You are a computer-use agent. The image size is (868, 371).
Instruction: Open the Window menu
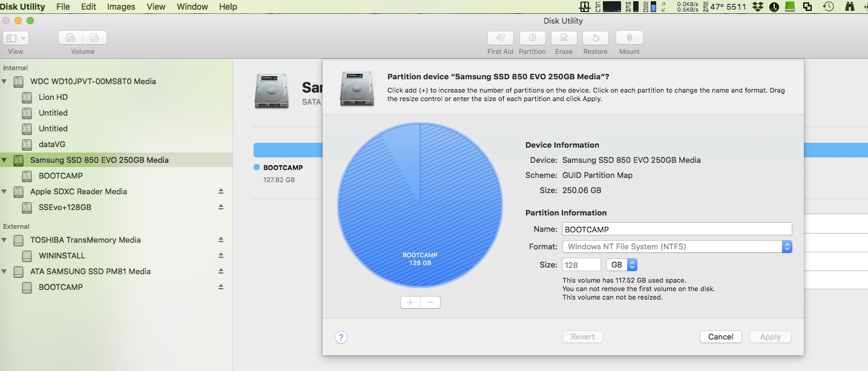tap(192, 7)
